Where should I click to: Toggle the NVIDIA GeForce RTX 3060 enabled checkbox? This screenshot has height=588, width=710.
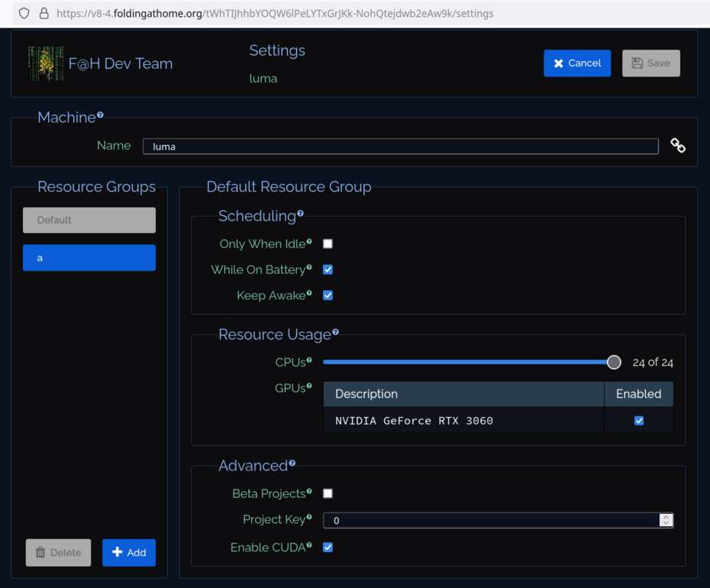(639, 421)
